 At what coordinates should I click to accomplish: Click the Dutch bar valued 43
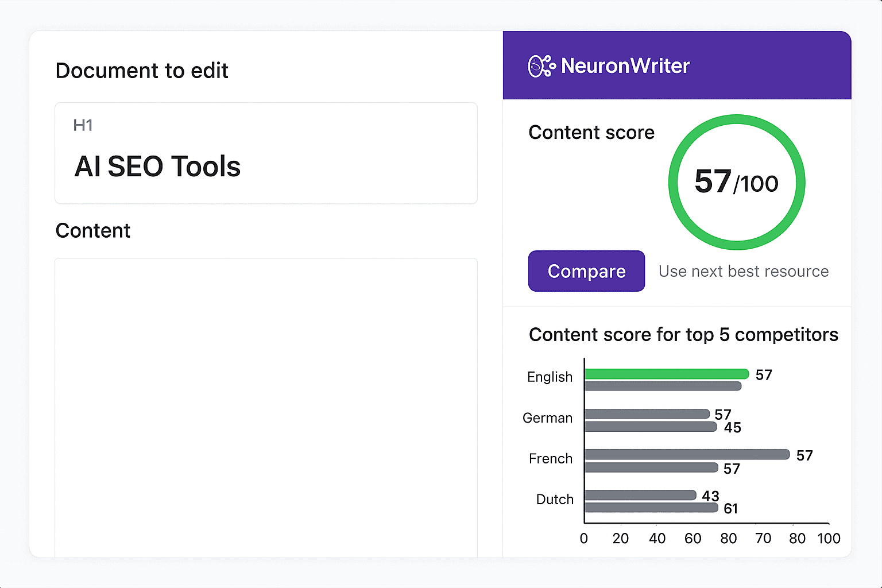click(640, 495)
